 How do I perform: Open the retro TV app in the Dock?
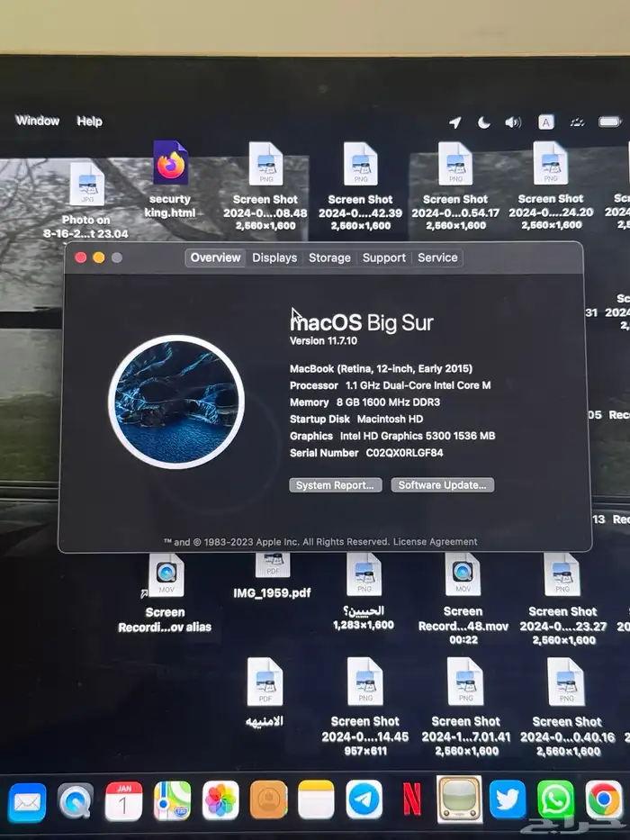point(459,799)
